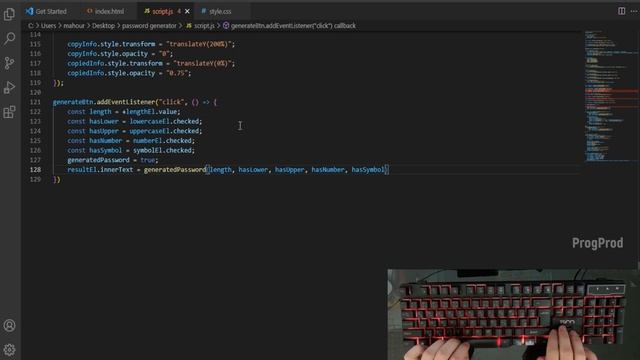Click the word resultEl on line 128
The image size is (640, 360).
click(x=82, y=169)
